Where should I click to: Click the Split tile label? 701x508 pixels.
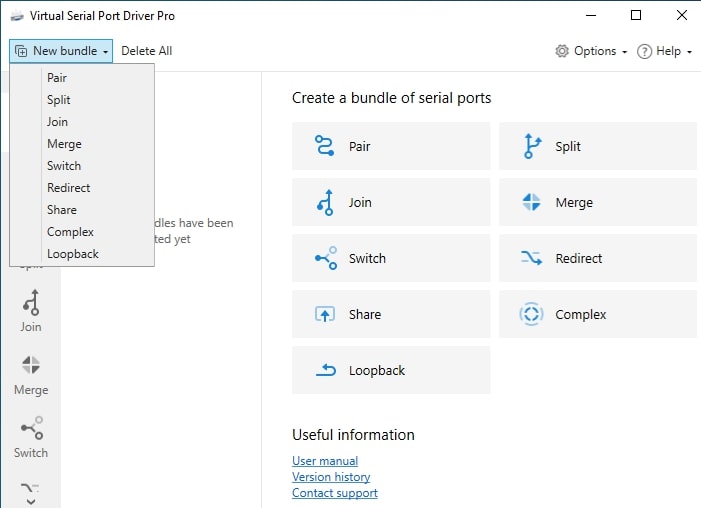[x=568, y=147]
